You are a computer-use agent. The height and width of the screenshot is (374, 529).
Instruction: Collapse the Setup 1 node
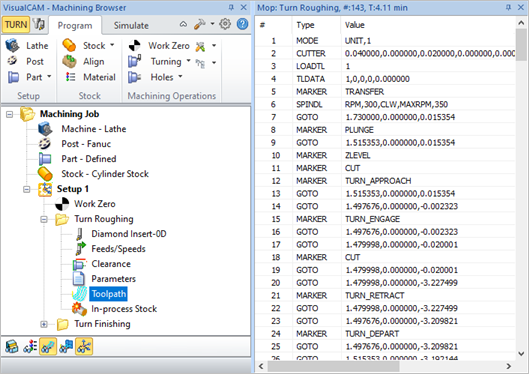pos(27,189)
